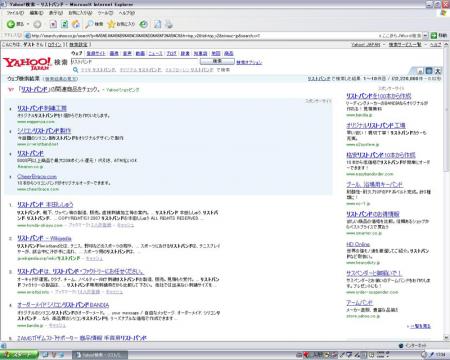Viewport: 450px width, 360px height.
Task: Open the Home page icon
Action: 76,24
